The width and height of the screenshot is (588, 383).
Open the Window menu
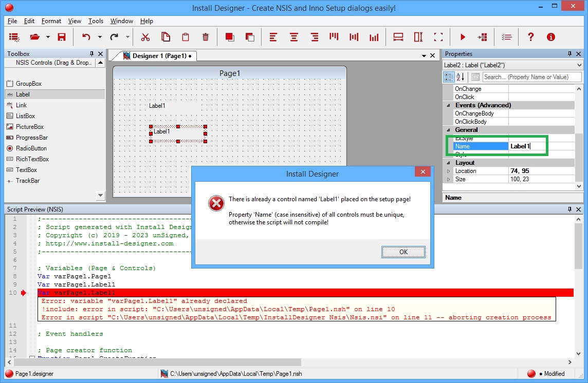122,21
